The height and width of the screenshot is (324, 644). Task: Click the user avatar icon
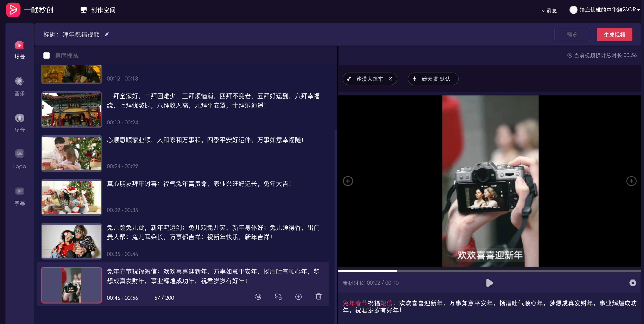(x=573, y=10)
